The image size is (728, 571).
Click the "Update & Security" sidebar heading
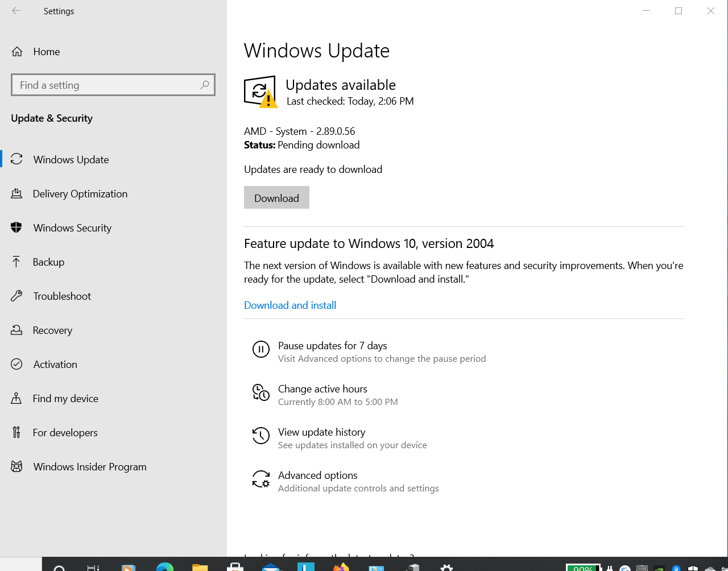52,118
